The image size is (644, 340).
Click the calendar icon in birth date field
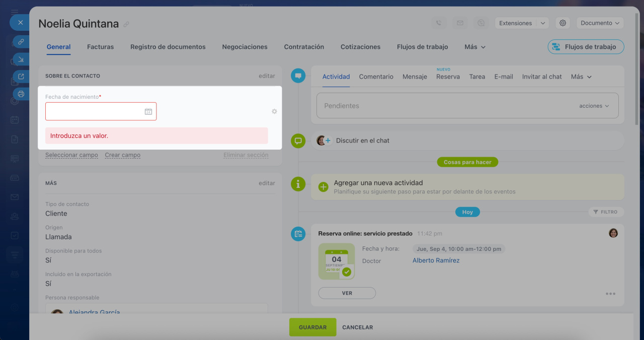click(148, 112)
